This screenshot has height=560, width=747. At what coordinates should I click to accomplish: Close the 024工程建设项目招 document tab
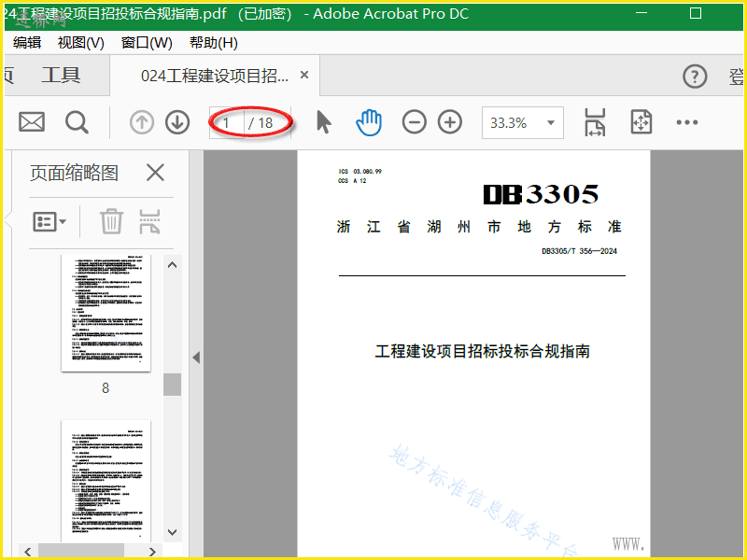[x=304, y=75]
